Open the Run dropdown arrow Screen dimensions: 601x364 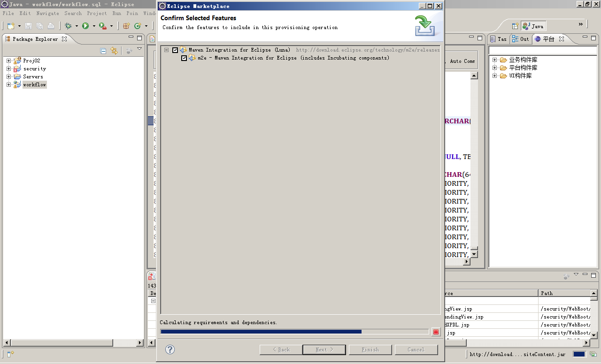click(x=93, y=26)
